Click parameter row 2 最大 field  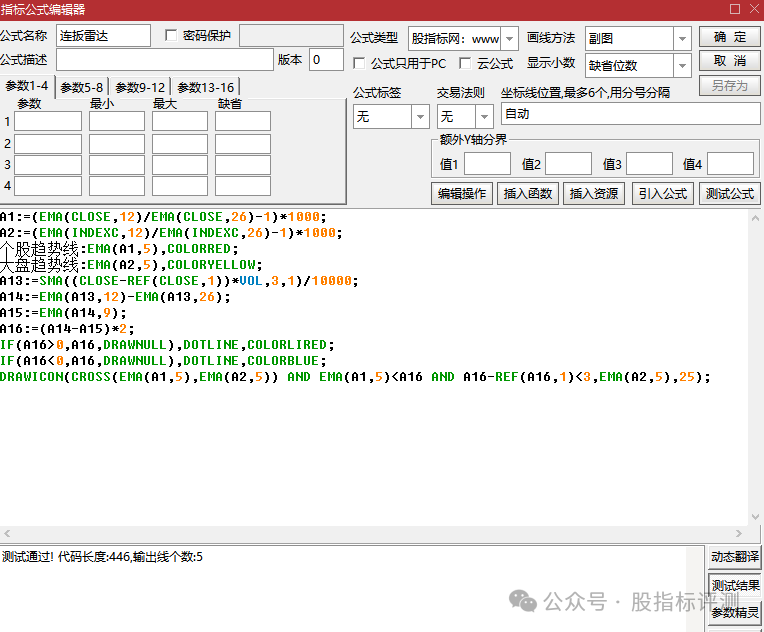coord(180,144)
